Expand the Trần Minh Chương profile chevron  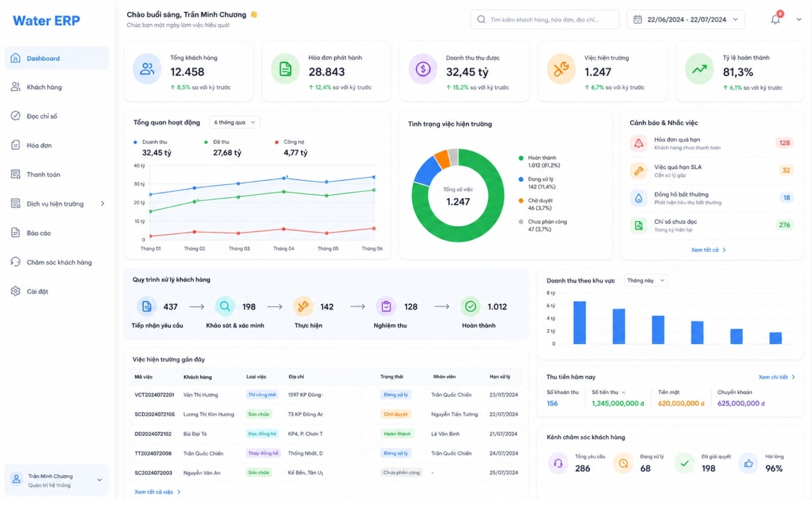coord(99,480)
